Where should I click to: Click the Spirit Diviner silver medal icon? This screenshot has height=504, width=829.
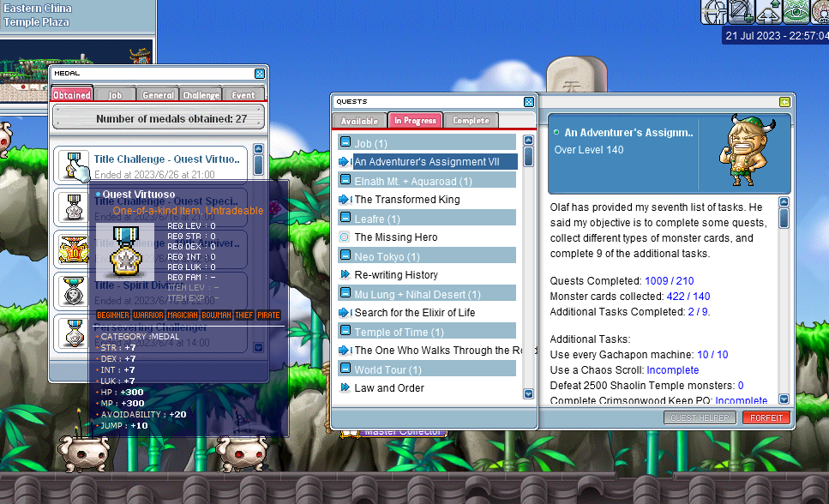point(74,291)
